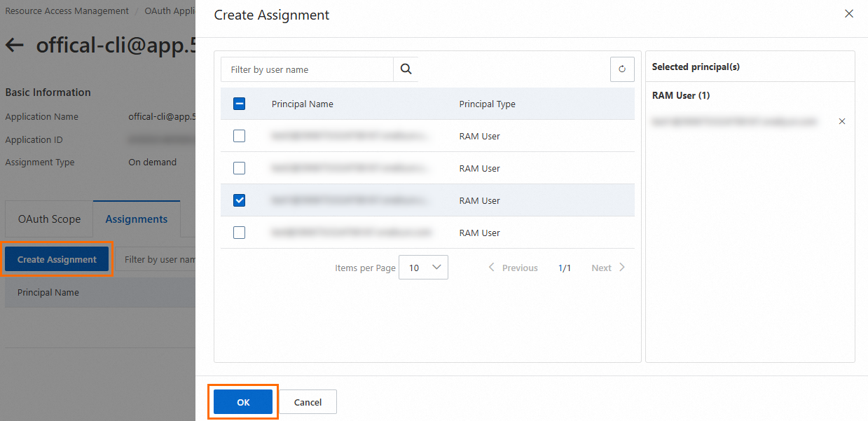Screen dimensions: 868x421
Task: Open Resource Access Management breadcrumb link
Action: (67, 11)
